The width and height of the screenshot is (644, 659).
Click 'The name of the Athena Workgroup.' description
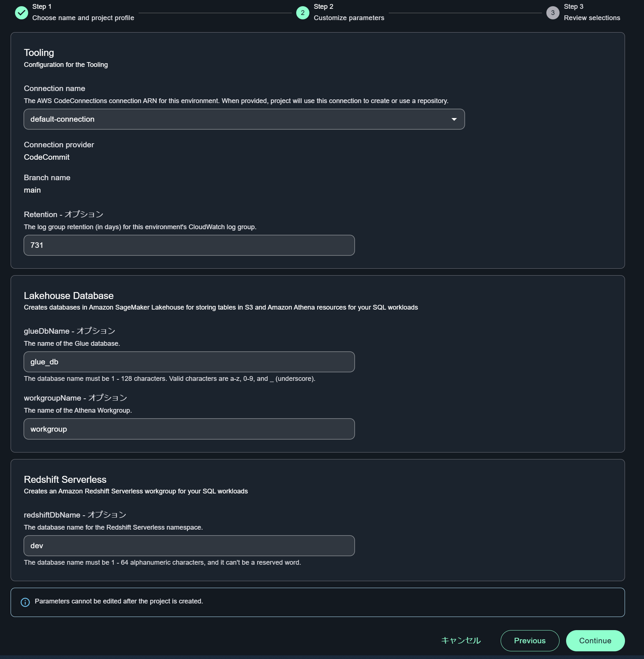pos(78,410)
